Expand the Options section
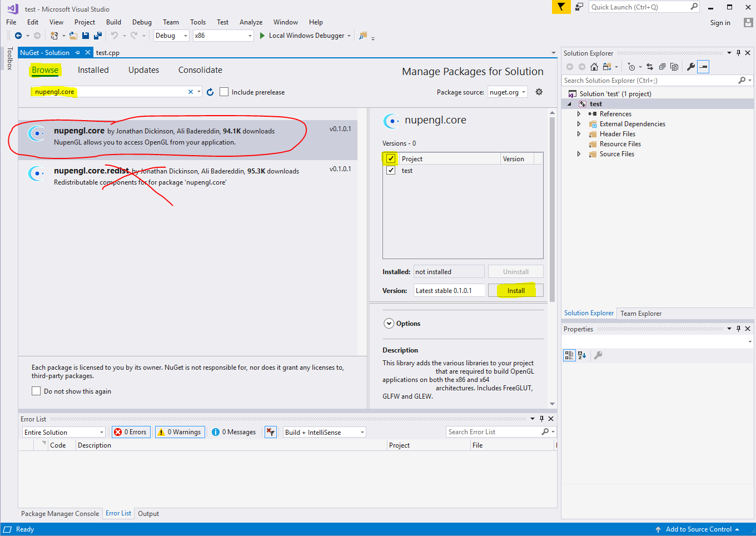Viewport: 756px width, 536px height. click(x=389, y=324)
